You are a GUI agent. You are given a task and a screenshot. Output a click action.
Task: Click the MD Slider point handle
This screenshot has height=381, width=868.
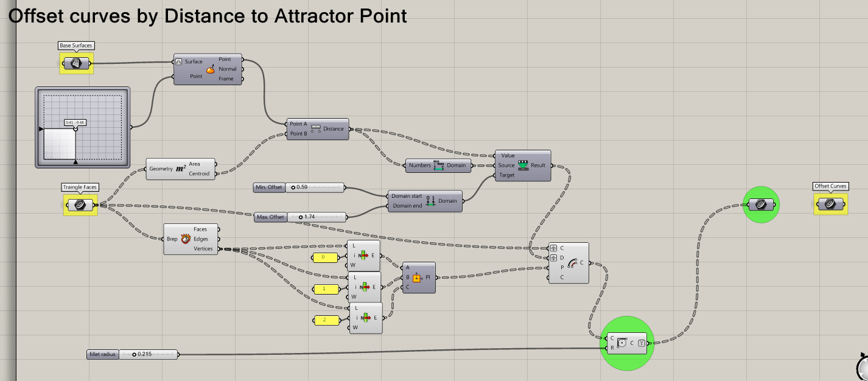(75, 128)
